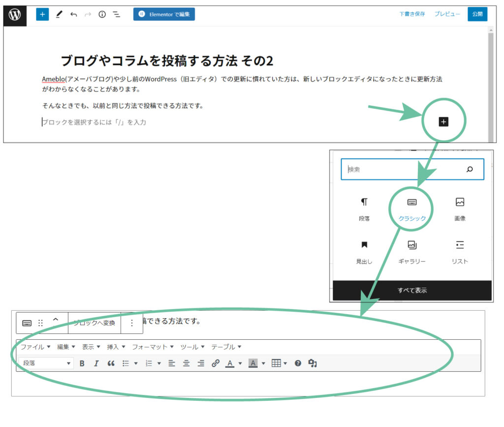Open the フォーマット menu
Screen dimensions: 504x427
tap(153, 347)
